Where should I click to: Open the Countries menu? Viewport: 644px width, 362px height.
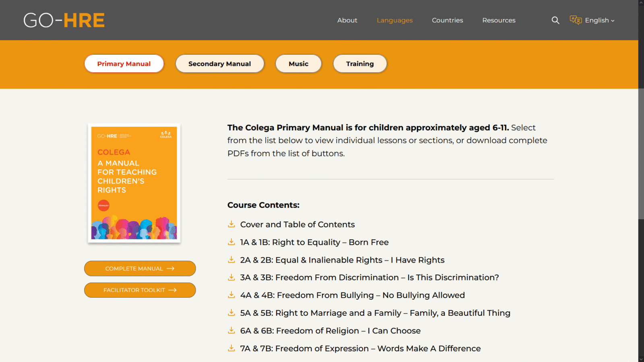pos(447,20)
